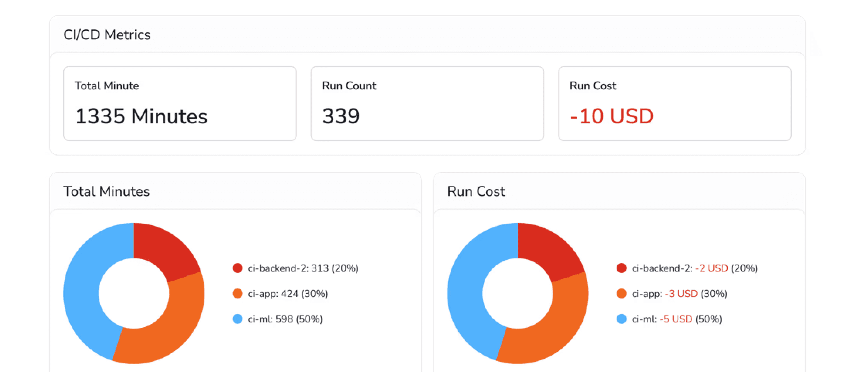Click blue ci-ml dot in Total Minutes legend

coord(238,319)
